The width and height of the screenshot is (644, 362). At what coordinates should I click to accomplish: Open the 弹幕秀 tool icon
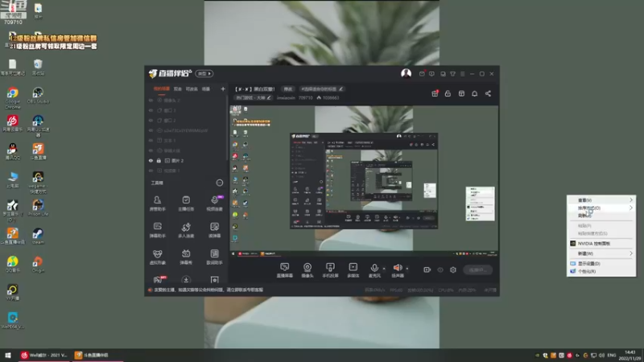186,257
